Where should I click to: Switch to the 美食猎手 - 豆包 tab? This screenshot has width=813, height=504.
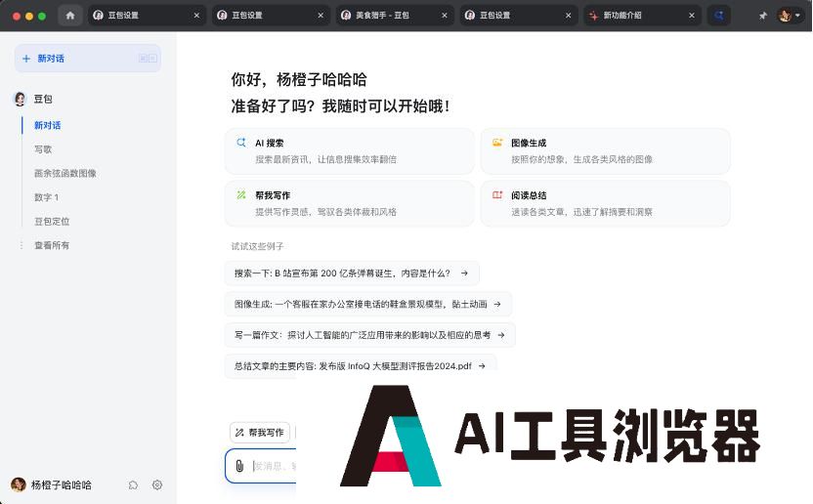click(x=394, y=16)
